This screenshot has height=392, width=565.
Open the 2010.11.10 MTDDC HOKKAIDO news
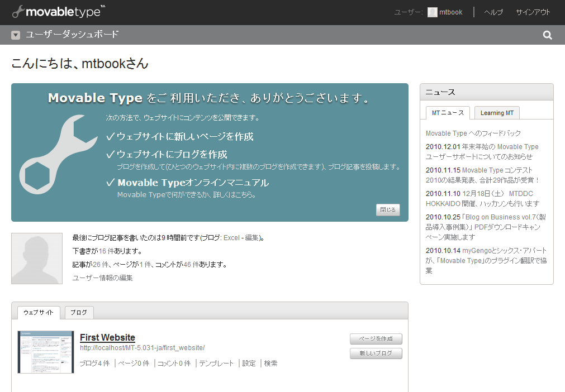482,199
